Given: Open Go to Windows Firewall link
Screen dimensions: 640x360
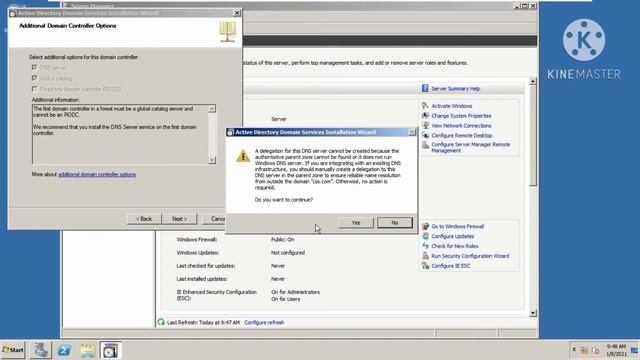Looking at the screenshot, I should click(458, 226).
